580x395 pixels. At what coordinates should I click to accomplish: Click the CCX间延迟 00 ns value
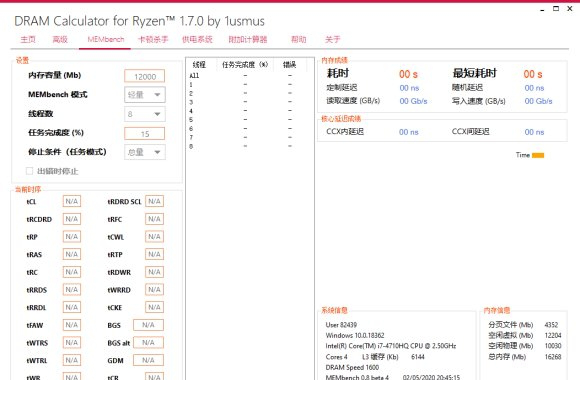click(535, 132)
